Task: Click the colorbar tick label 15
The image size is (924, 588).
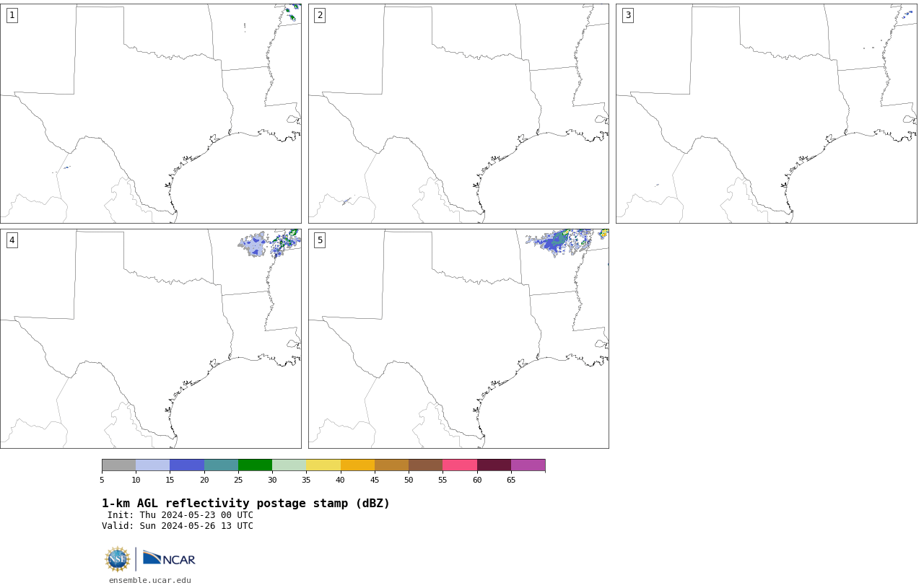Action: click(x=170, y=480)
